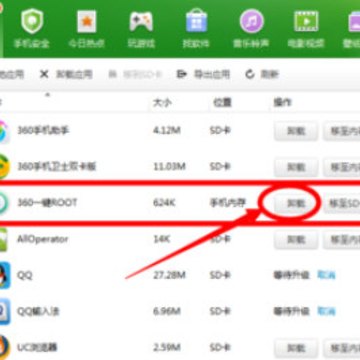
Task: Cancel the QQ pending upgrade link
Action: 326,275
